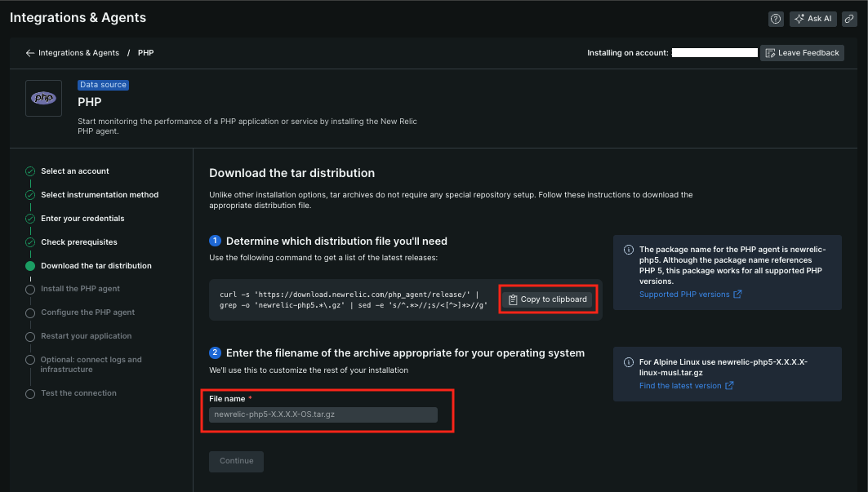Click the Enter the filename of archive heading
Image resolution: width=868 pixels, height=492 pixels.
click(x=405, y=353)
